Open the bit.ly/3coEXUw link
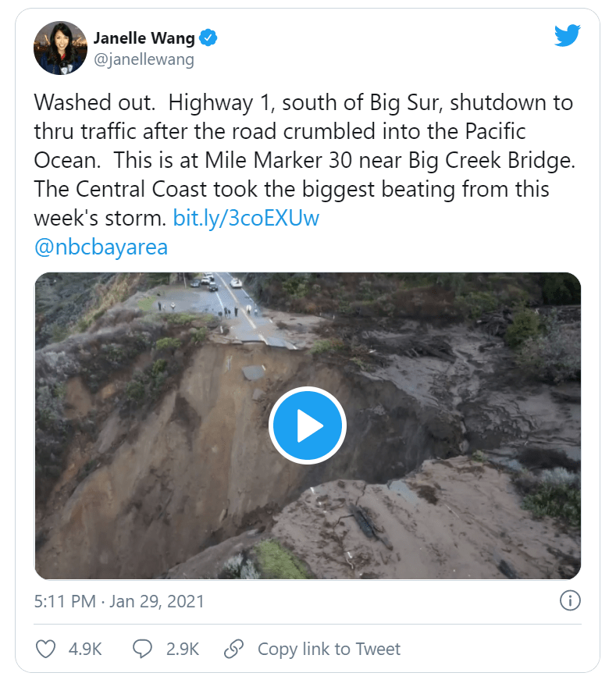Viewport: 616px width, 687px height. (x=246, y=218)
